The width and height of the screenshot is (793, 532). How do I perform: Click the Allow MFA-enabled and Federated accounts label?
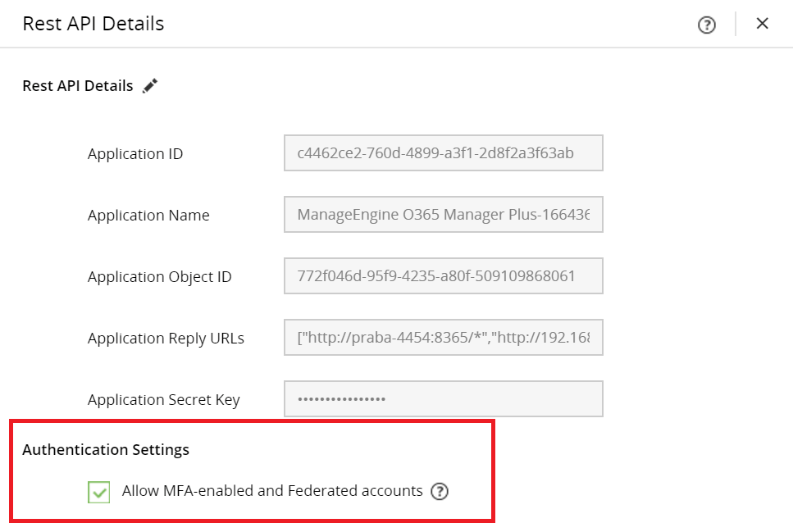272,491
